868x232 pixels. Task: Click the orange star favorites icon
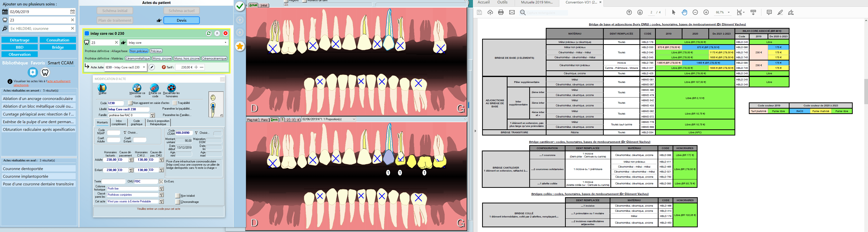pyautogui.click(x=240, y=47)
